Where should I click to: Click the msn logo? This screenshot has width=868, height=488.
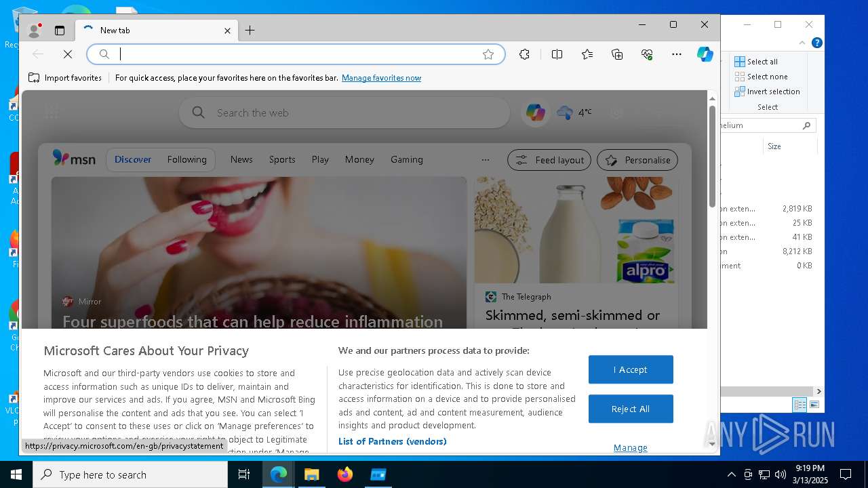click(x=74, y=159)
